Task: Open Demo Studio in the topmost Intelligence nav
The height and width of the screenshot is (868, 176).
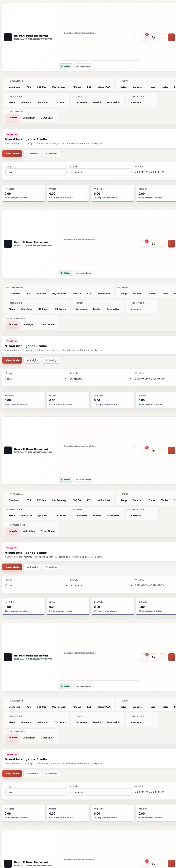Action: (48, 118)
